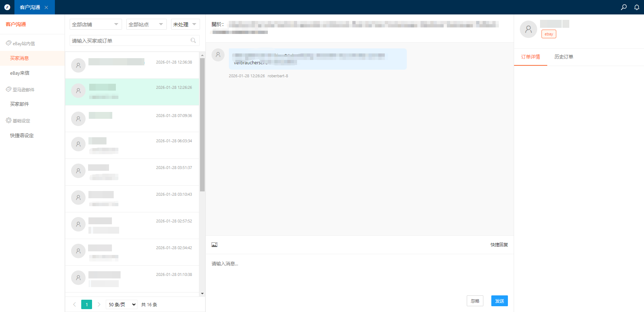644x312 pixels.
Task: Close the 客户沟通 tab
Action: pyautogui.click(x=46, y=8)
